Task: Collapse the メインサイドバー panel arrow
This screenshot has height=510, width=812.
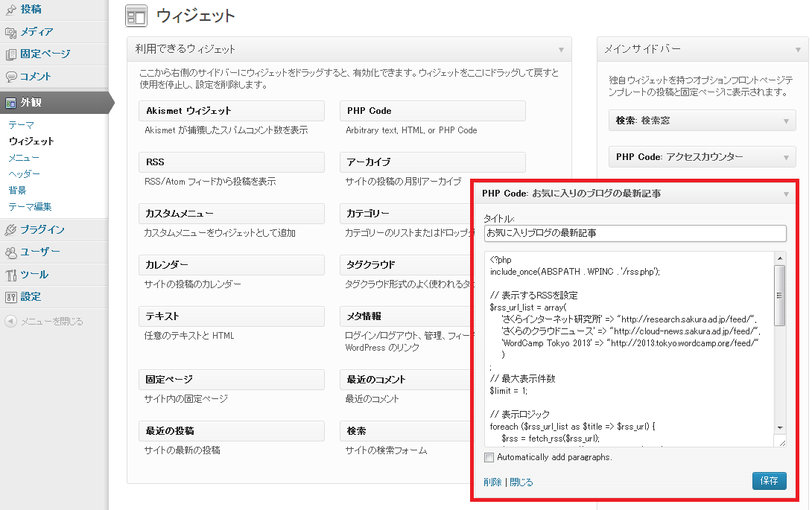Action: coord(797,50)
